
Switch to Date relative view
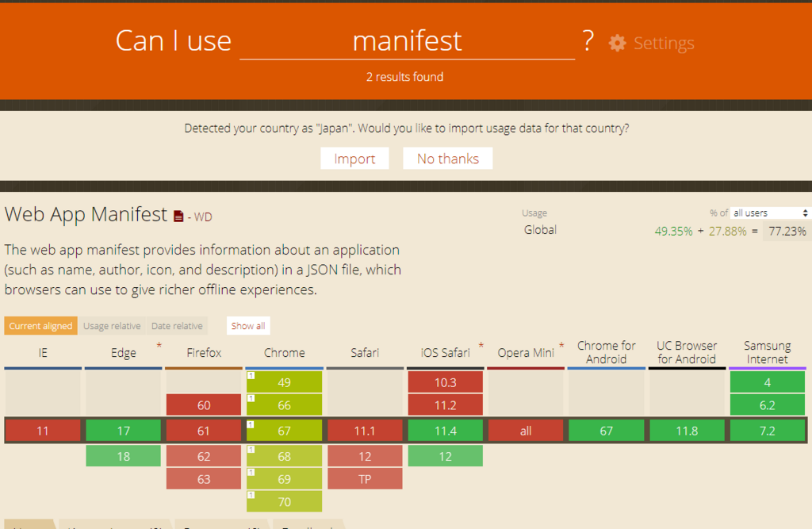pyautogui.click(x=177, y=326)
